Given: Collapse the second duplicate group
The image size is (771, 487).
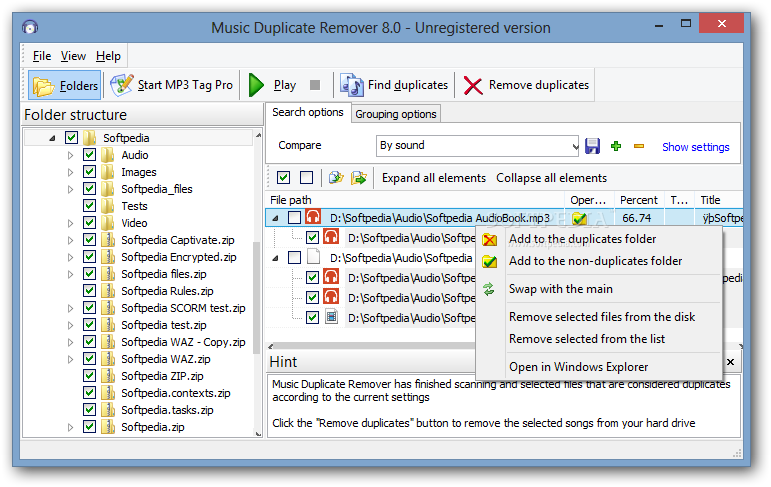Looking at the screenshot, I should point(275,258).
